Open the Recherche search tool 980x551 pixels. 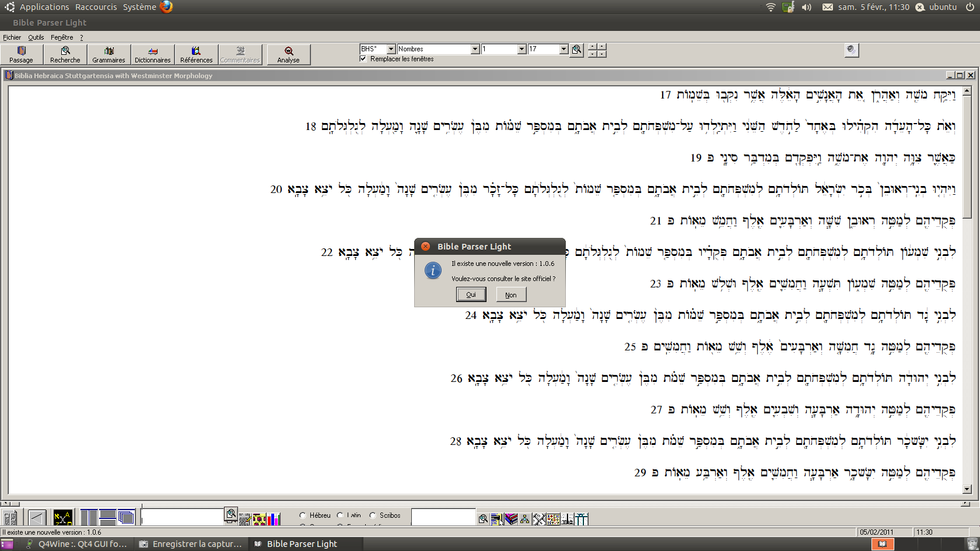(65, 55)
